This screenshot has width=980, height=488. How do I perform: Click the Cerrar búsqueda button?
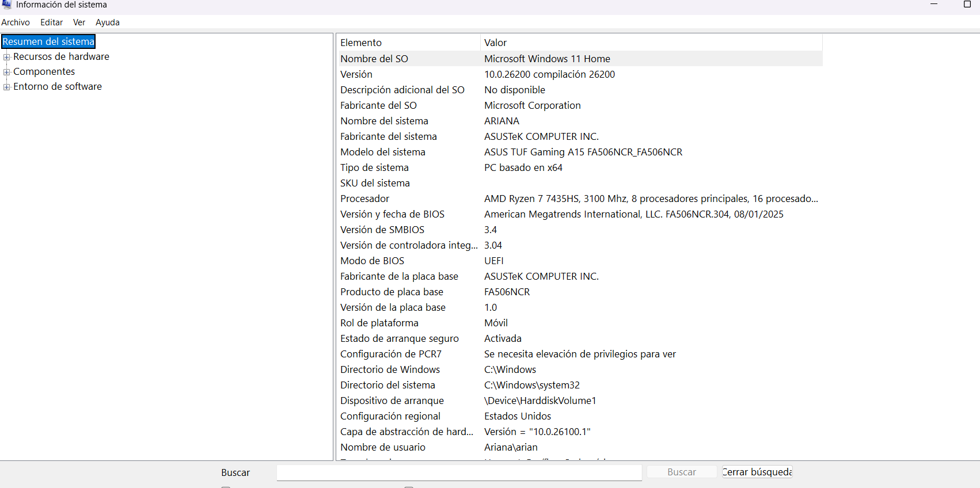(x=757, y=472)
